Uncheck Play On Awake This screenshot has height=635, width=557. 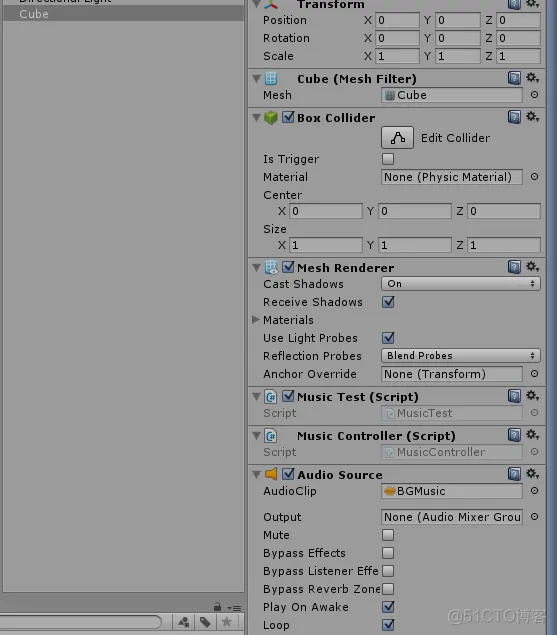pyautogui.click(x=388, y=607)
